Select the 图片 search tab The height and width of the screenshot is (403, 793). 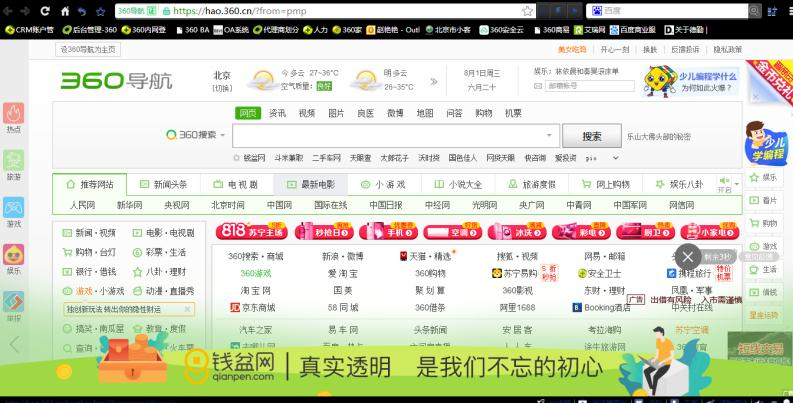click(x=336, y=113)
